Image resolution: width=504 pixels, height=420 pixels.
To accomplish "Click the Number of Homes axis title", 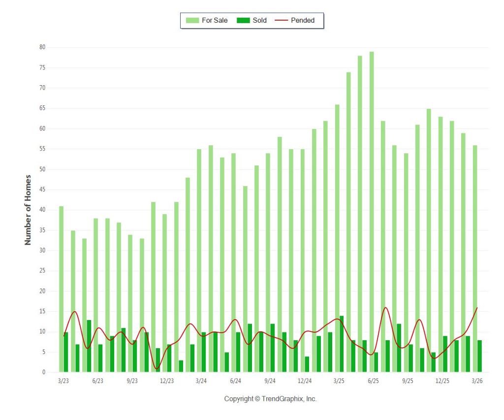I will click(x=28, y=210).
